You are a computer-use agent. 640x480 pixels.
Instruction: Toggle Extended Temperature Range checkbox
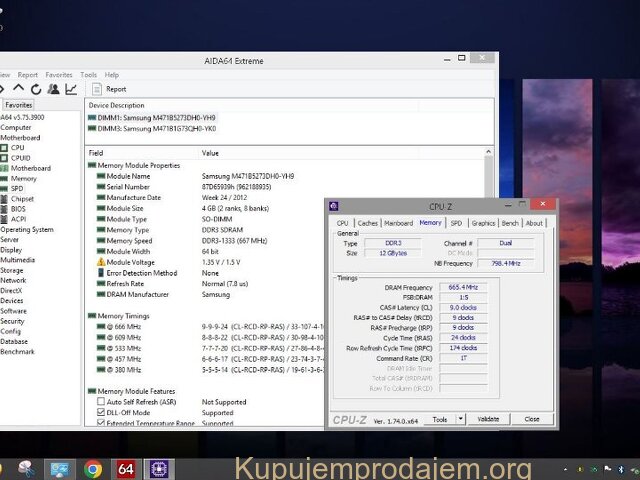pyautogui.click(x=101, y=423)
